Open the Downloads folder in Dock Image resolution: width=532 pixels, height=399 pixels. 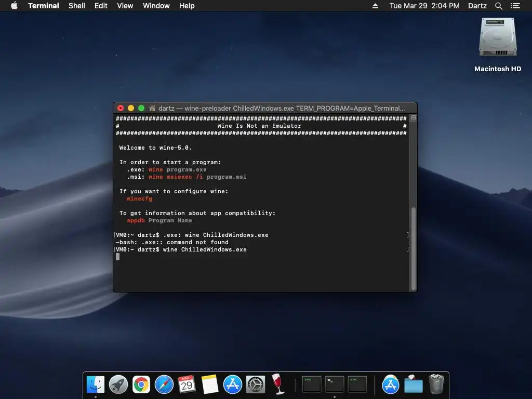(x=413, y=384)
